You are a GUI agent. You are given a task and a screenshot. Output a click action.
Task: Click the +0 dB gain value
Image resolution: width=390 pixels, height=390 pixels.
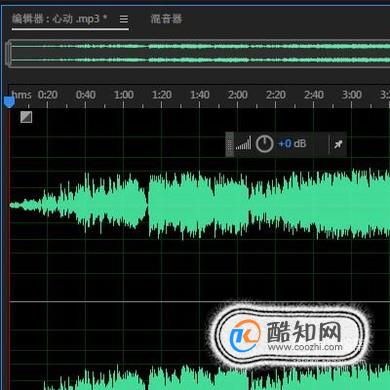[292, 144]
